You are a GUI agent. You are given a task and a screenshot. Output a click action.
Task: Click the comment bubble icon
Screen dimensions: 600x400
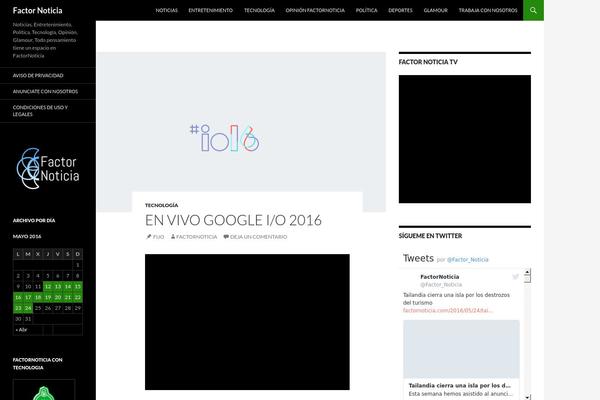226,237
